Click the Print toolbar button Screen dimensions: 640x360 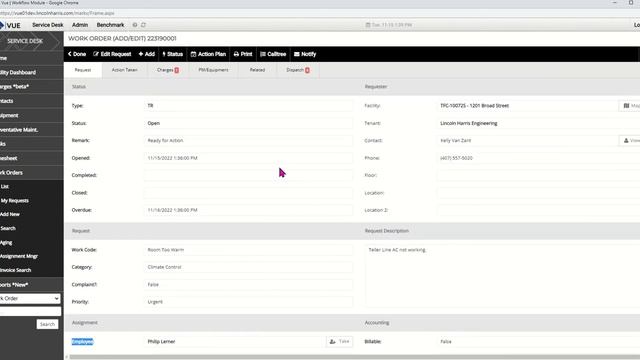[x=243, y=54]
